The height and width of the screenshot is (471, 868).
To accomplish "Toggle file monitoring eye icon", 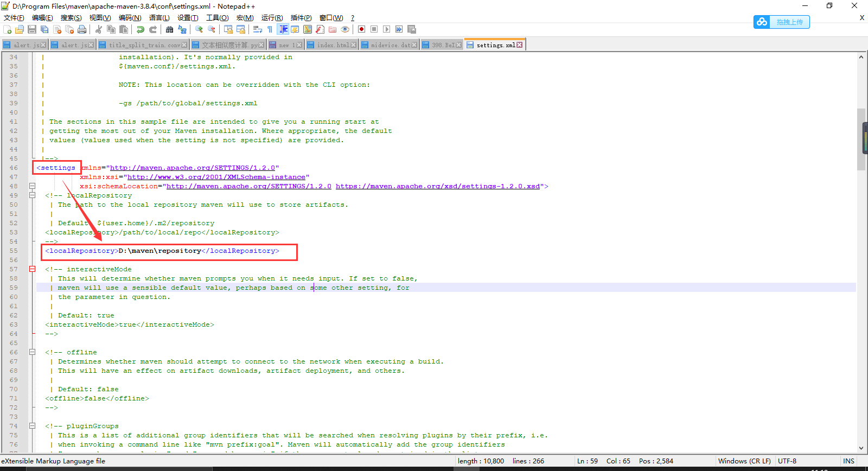I will coord(345,29).
